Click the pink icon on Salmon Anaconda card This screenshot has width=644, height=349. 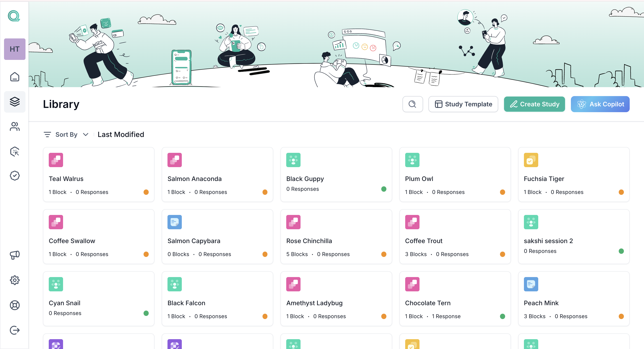coord(174,160)
